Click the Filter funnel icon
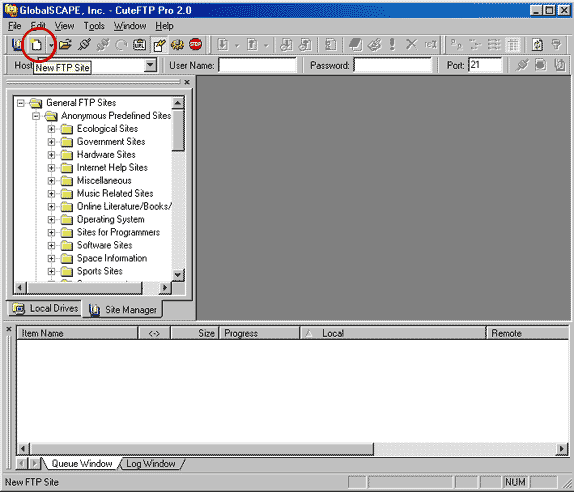This screenshot has width=574, height=492. [556, 45]
